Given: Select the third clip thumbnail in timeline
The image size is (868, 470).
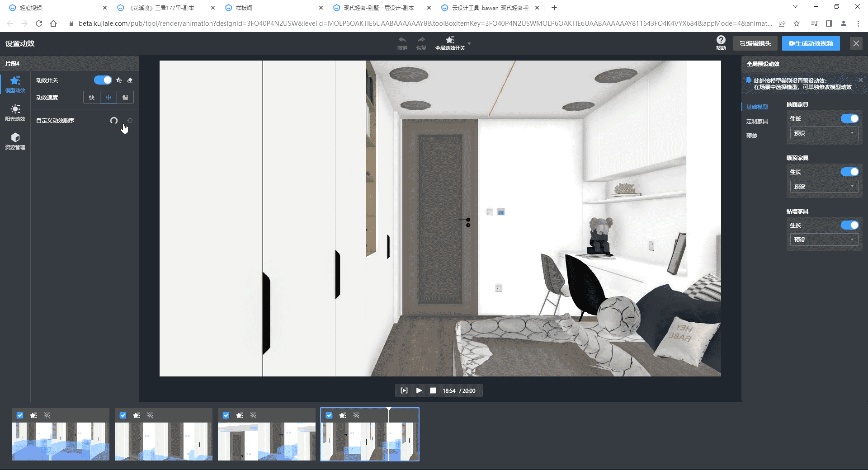Looking at the screenshot, I should [x=266, y=441].
